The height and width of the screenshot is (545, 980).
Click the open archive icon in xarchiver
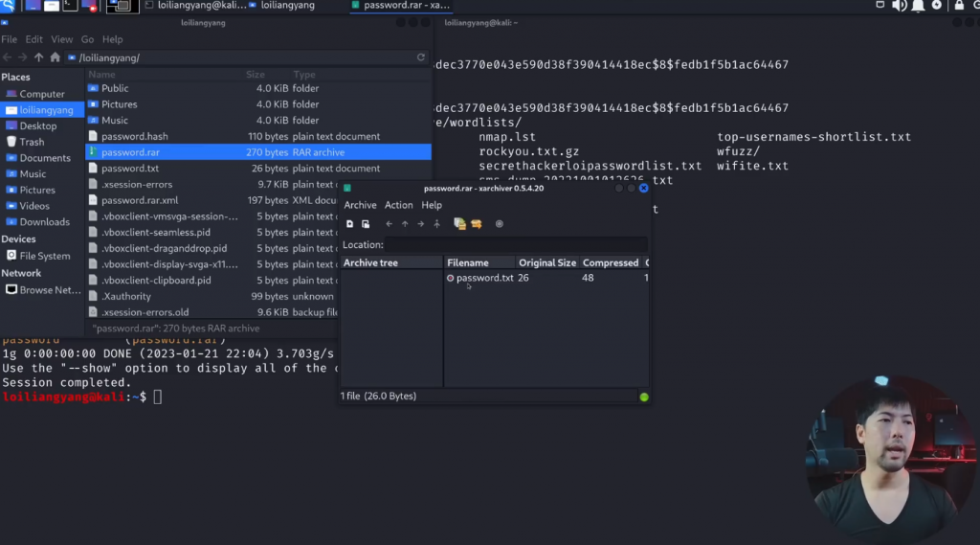click(x=366, y=224)
